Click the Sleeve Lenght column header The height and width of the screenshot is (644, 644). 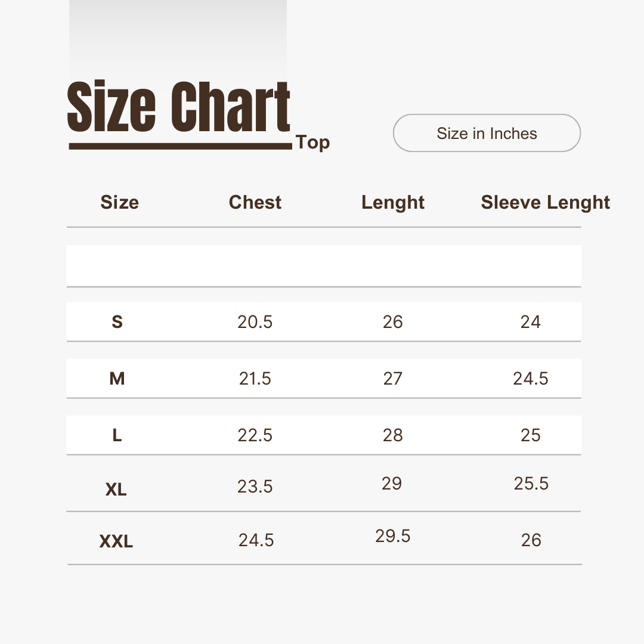point(545,202)
